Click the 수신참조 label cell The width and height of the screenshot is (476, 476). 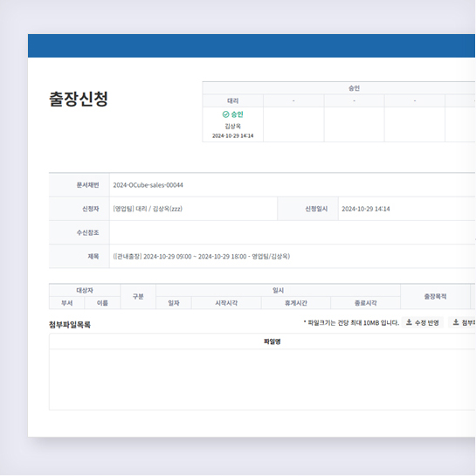point(79,232)
